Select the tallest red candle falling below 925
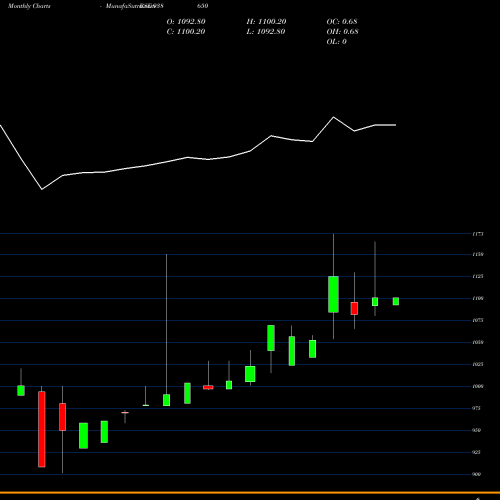 coord(42,429)
